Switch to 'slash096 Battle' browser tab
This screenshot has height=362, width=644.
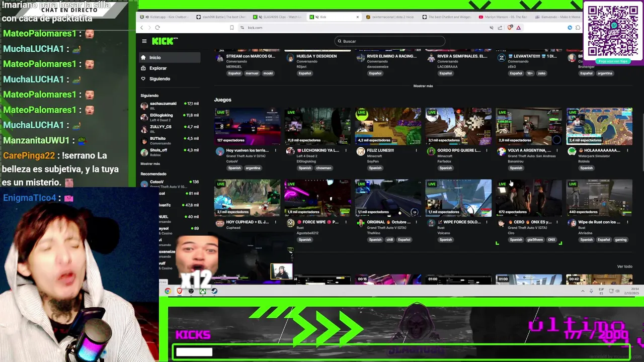pyautogui.click(x=221, y=17)
